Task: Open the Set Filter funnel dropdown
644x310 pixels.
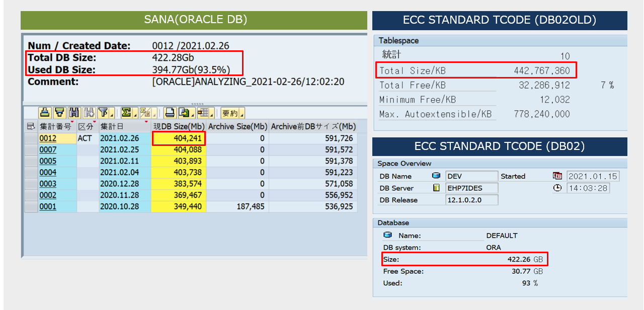Action: [x=106, y=112]
